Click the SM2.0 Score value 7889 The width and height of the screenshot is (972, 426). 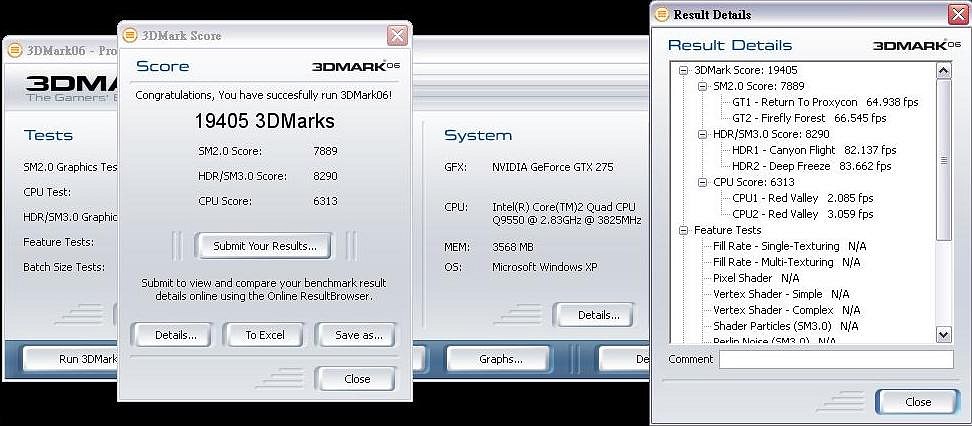pyautogui.click(x=325, y=151)
